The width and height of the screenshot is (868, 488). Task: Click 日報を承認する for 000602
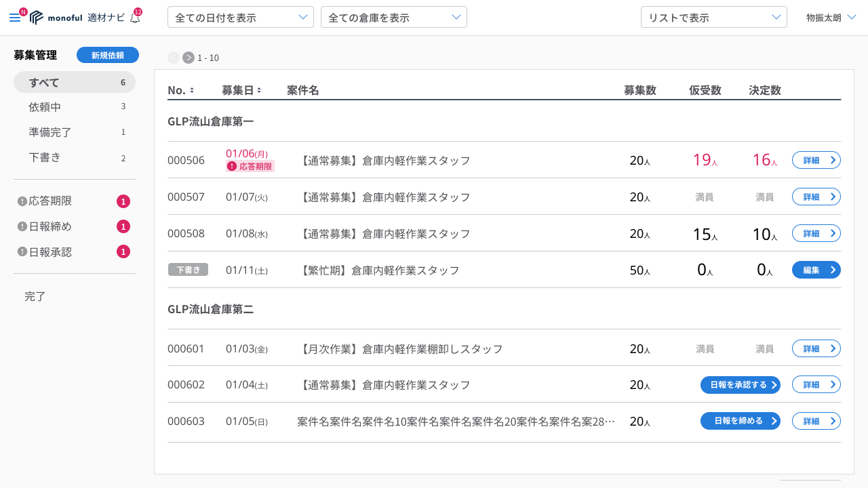tap(740, 385)
